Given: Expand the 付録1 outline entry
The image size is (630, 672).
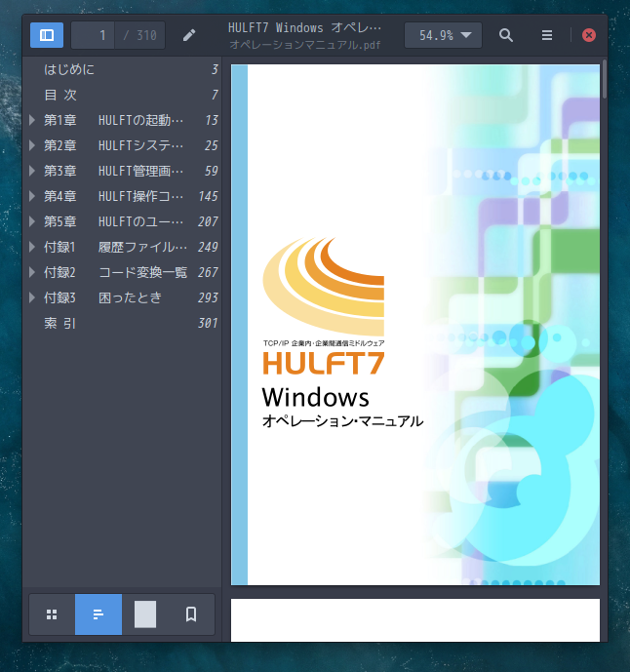Looking at the screenshot, I should click(x=32, y=247).
